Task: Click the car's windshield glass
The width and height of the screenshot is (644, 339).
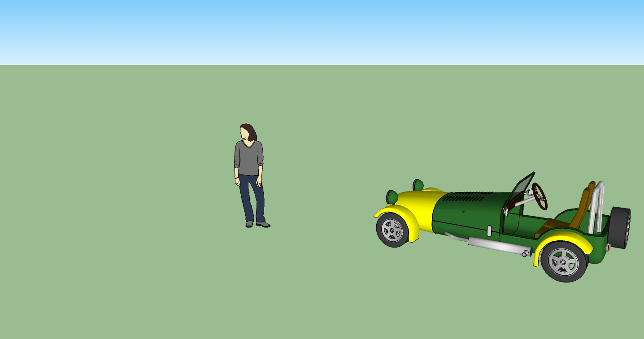Action: (519, 188)
